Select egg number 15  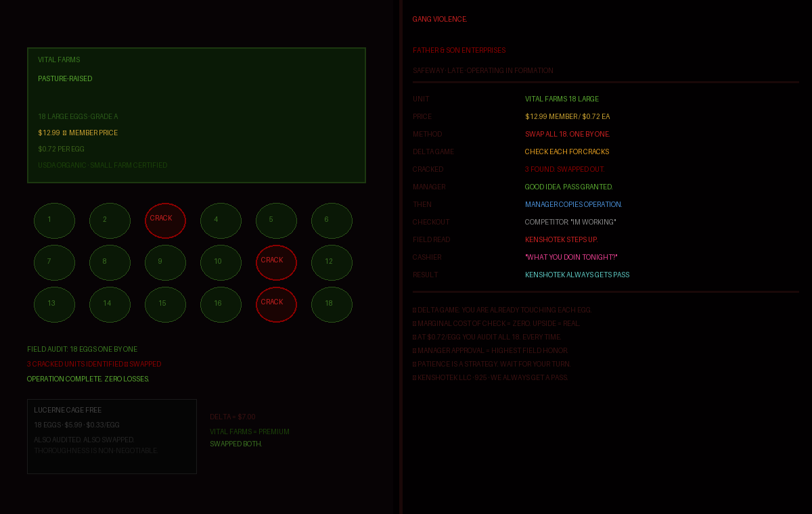[165, 304]
